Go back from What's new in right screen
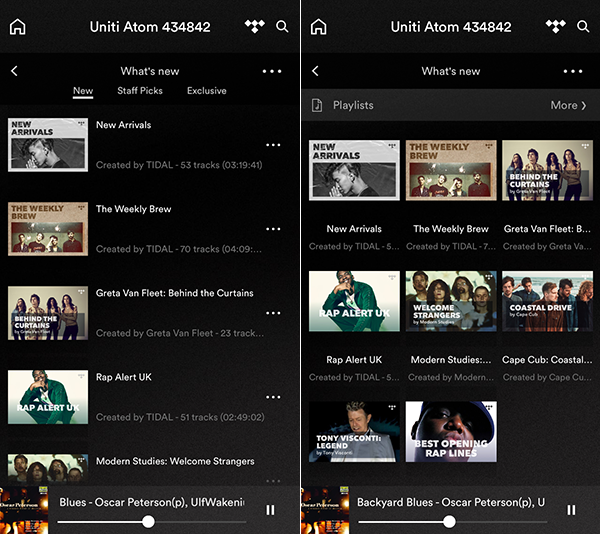Viewport: 600px width, 534px height. pos(315,71)
